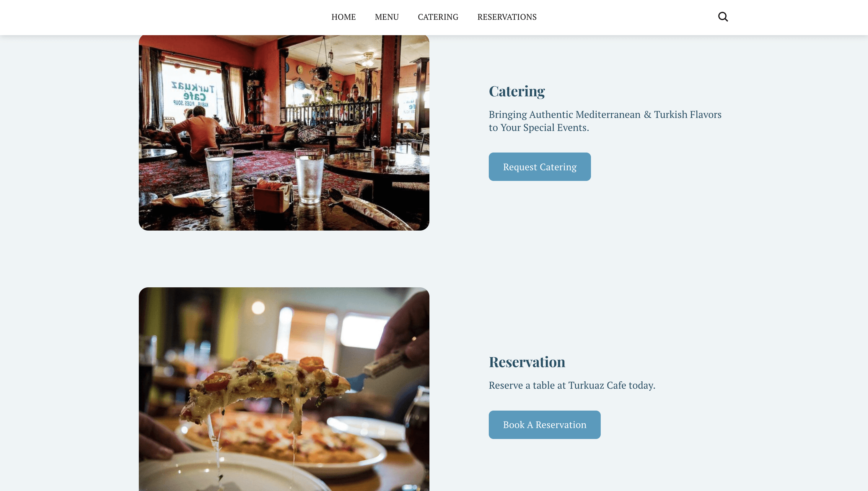This screenshot has height=491, width=868.
Task: Click the Bringing Authentic Mediterranean description text
Action: pyautogui.click(x=605, y=121)
